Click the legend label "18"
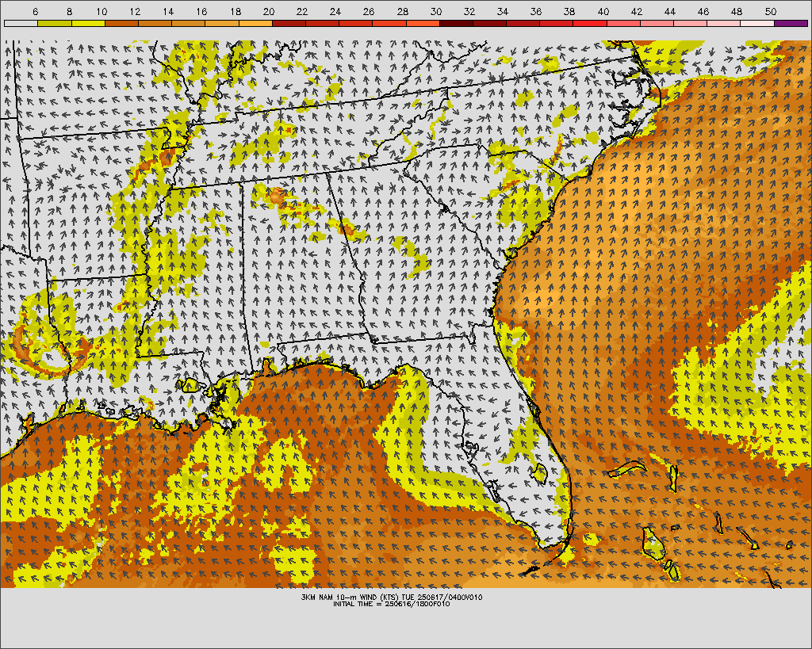This screenshot has width=812, height=649. click(235, 11)
